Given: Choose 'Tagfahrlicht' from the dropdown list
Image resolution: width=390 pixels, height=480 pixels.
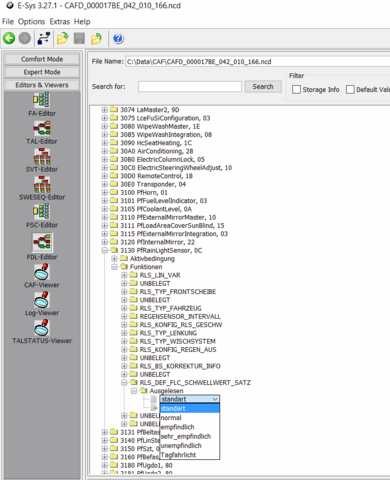Looking at the screenshot, I should (189, 455).
